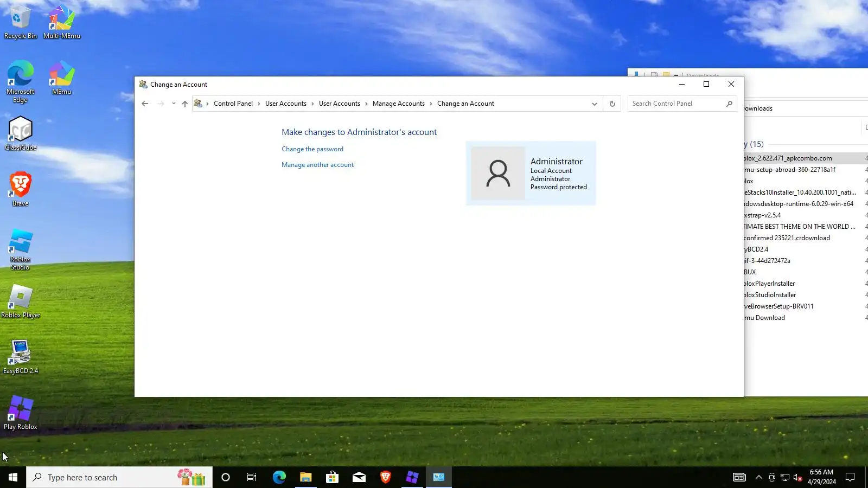Image resolution: width=868 pixels, height=488 pixels.
Task: Select the MEmu desktop shortcut
Action: (62, 78)
